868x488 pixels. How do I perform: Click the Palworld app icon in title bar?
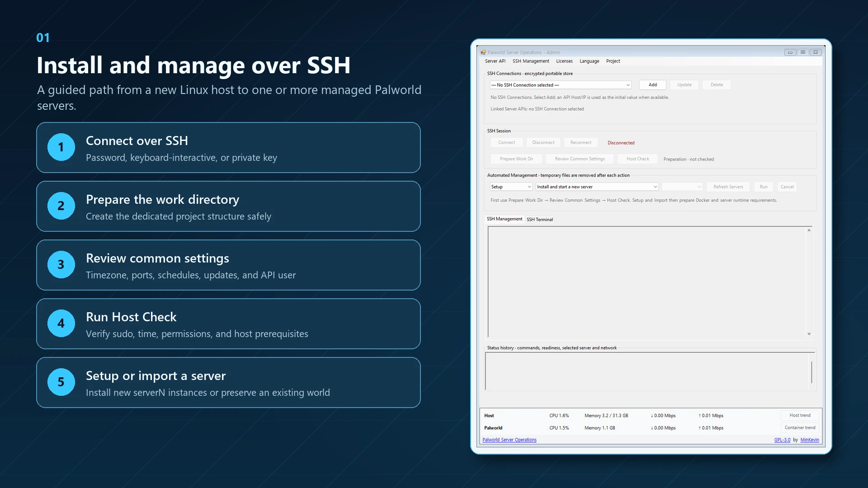coord(483,52)
